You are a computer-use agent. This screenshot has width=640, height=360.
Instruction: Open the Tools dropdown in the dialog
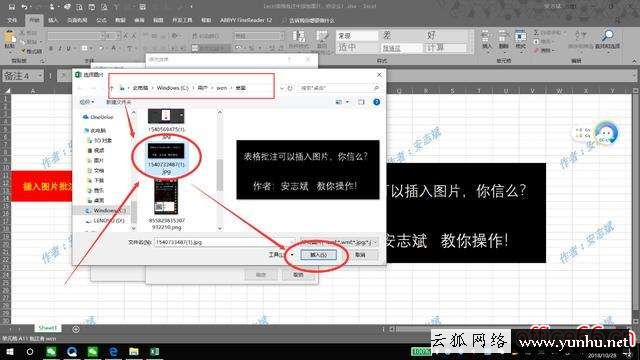[280, 255]
